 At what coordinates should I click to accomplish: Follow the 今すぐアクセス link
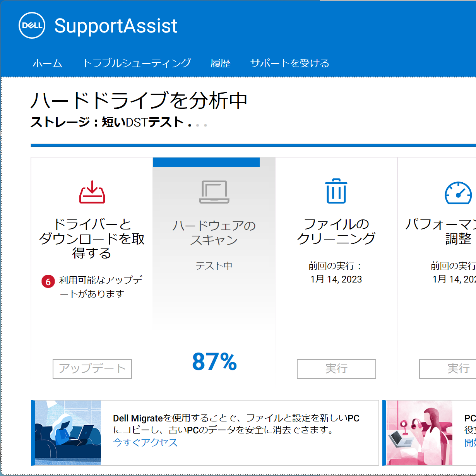point(145,442)
